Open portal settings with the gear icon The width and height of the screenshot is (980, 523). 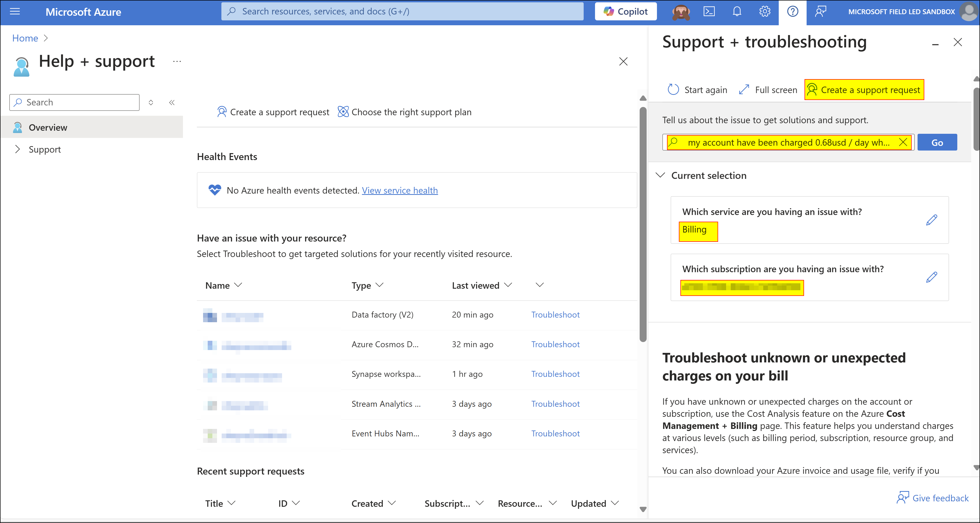pos(764,12)
